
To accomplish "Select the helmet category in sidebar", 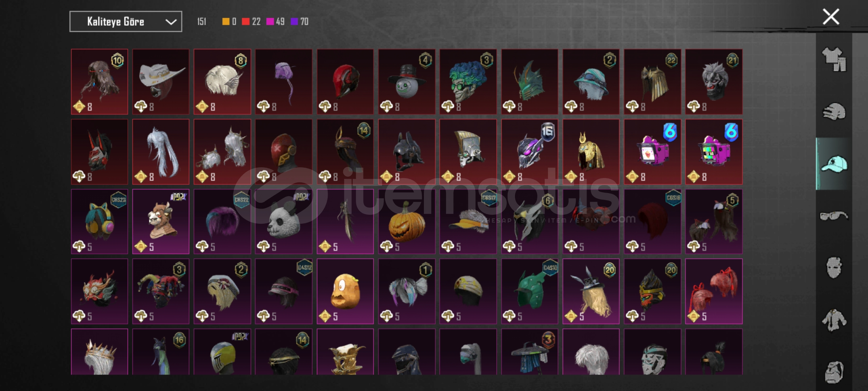I will tap(834, 112).
